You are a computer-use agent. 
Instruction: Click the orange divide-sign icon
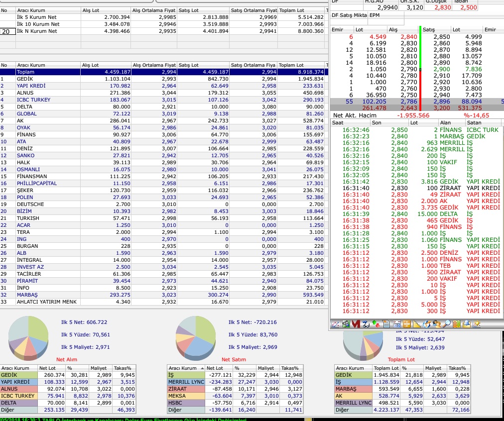coord(406,324)
